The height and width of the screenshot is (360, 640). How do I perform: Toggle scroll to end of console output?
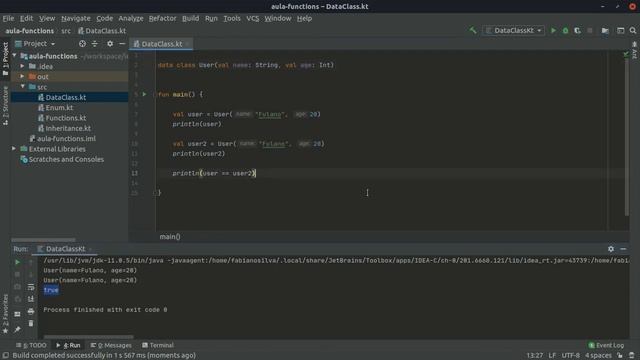[31, 299]
